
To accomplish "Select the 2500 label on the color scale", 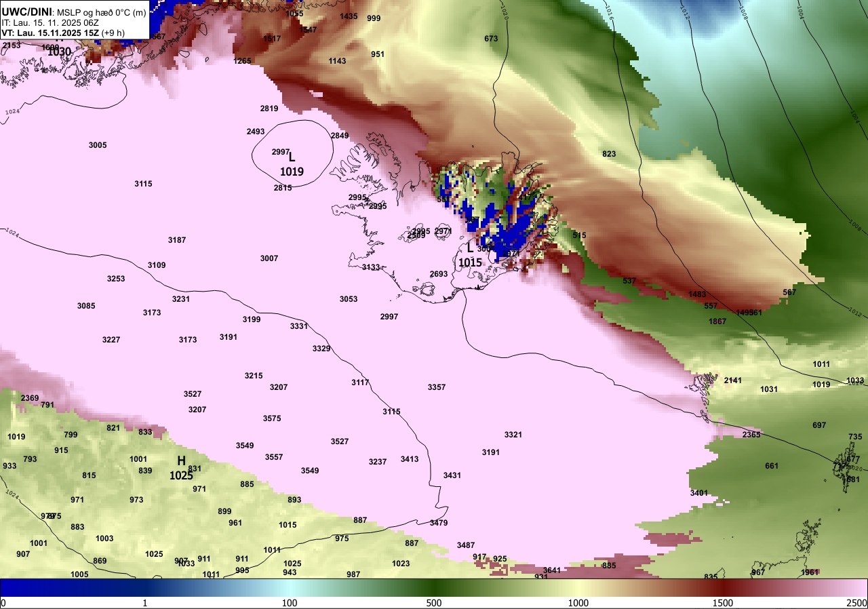I will (x=858, y=603).
